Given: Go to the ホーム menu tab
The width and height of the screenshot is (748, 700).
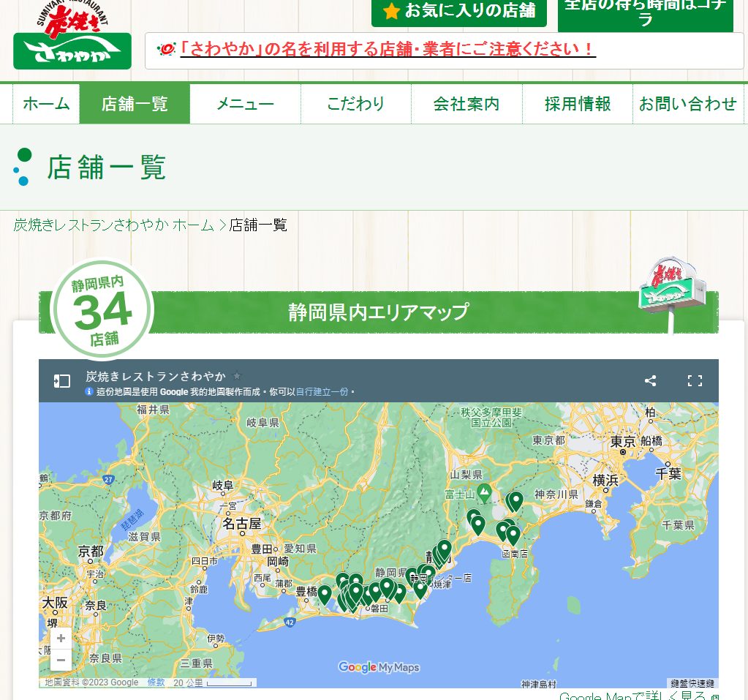Looking at the screenshot, I should pyautogui.click(x=46, y=104).
